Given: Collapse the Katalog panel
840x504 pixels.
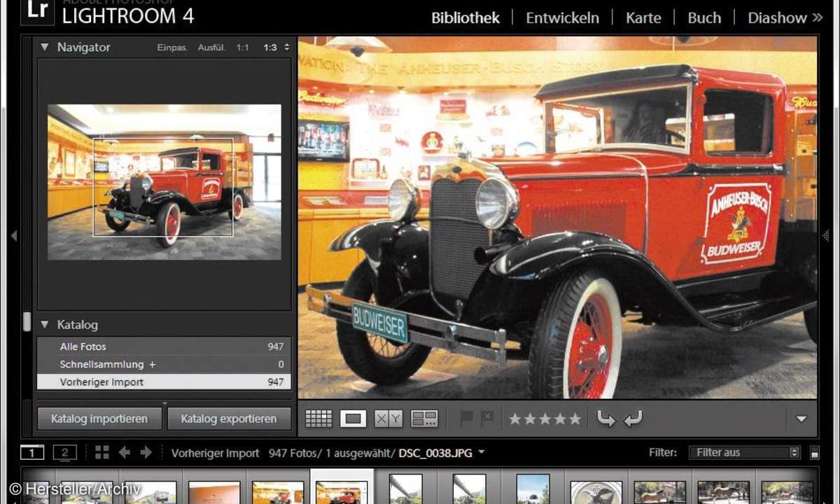Looking at the screenshot, I should click(x=45, y=325).
